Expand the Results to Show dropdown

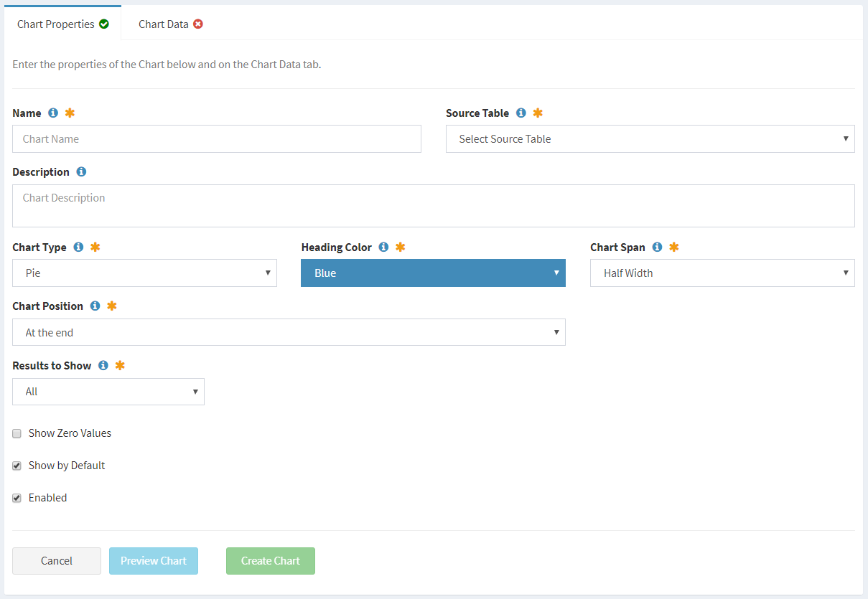tap(108, 392)
